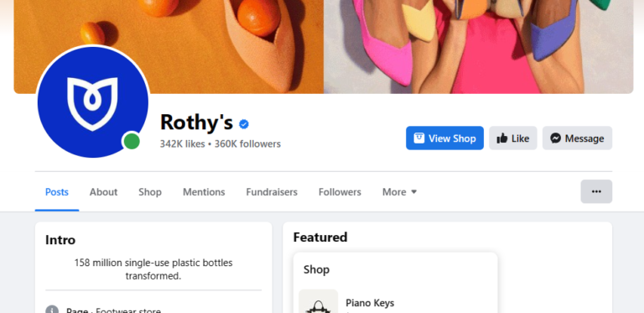This screenshot has width=644, height=313.
Task: Select the Posts tab
Action: (57, 192)
